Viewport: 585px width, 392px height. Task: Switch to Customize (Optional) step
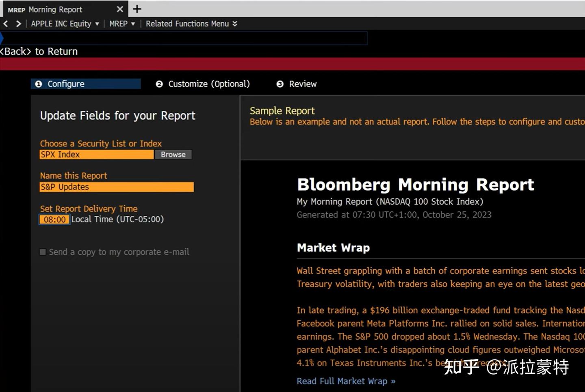pos(203,84)
